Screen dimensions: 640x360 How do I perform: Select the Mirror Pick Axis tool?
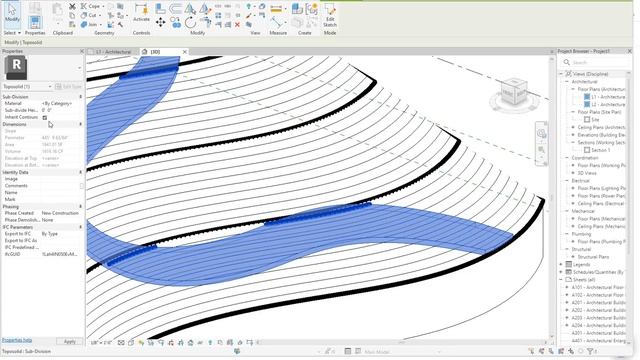(x=190, y=8)
